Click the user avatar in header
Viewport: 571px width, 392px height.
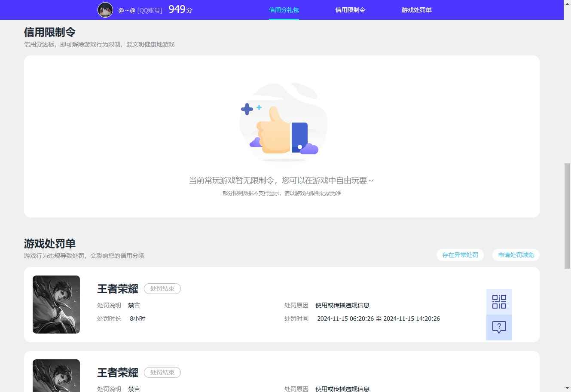105,9
